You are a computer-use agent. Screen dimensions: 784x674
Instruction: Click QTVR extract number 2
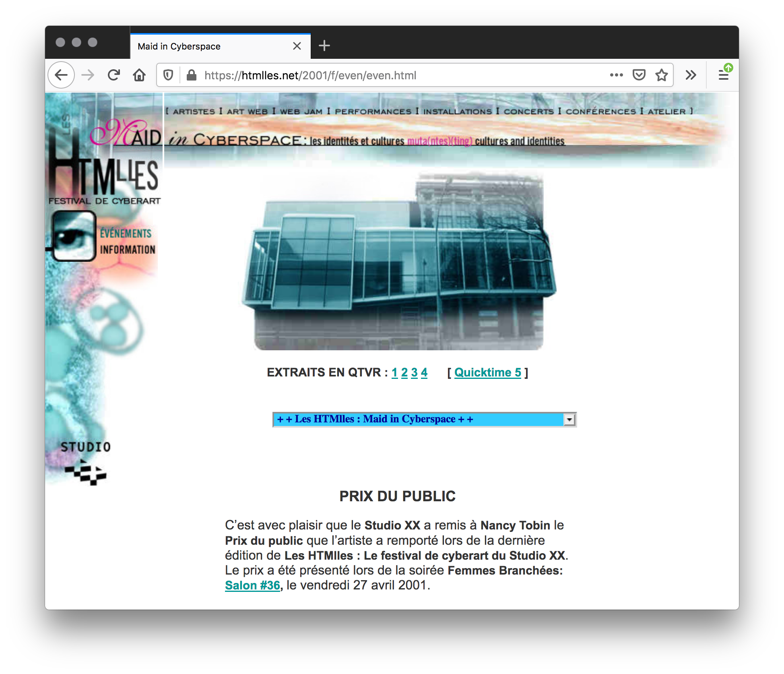403,372
